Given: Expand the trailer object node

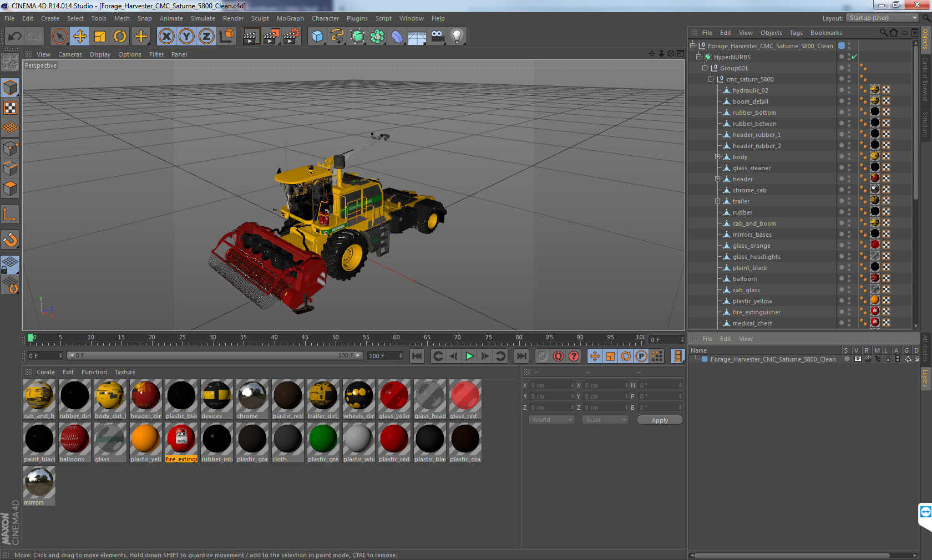Looking at the screenshot, I should pos(717,201).
